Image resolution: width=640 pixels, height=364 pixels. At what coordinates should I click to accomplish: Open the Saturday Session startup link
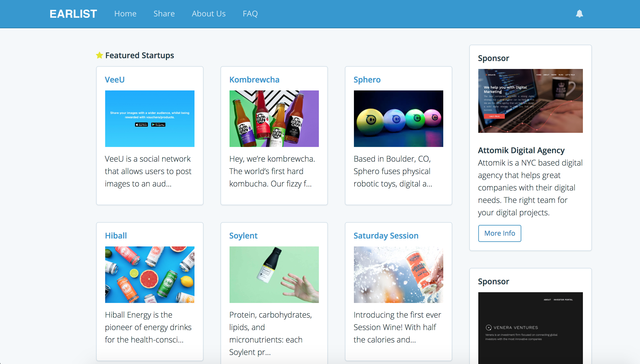click(x=386, y=235)
